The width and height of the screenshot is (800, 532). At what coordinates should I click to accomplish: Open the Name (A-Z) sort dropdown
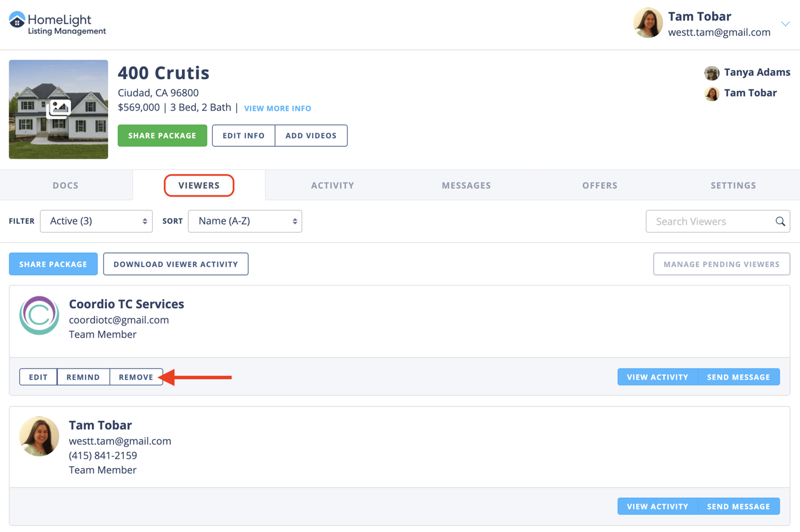pos(245,222)
